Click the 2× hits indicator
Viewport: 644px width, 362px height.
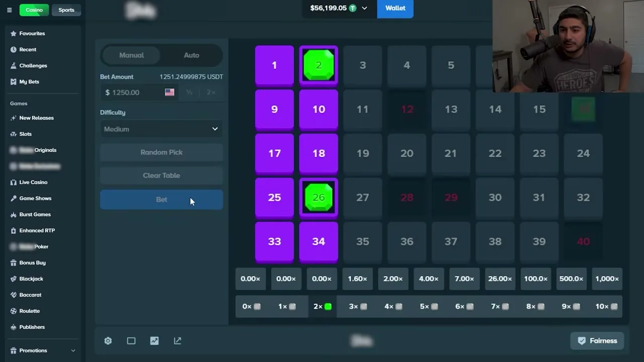pos(323,306)
